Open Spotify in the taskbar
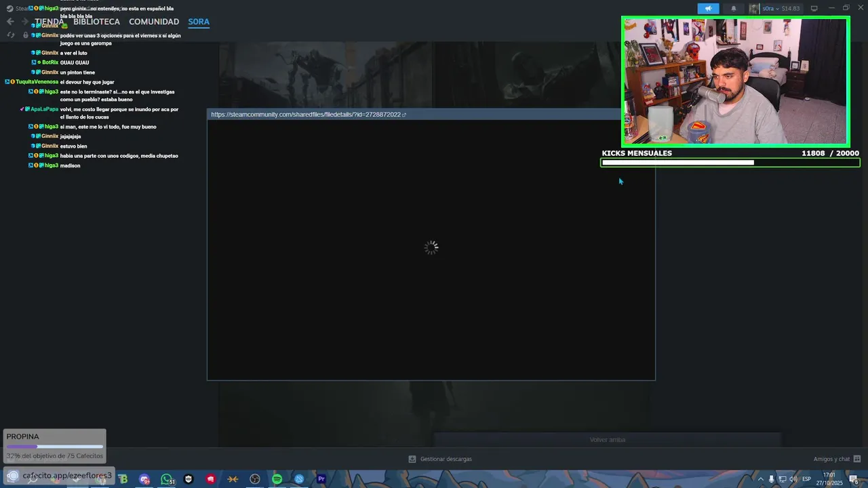Image resolution: width=868 pixels, height=488 pixels. click(x=277, y=479)
